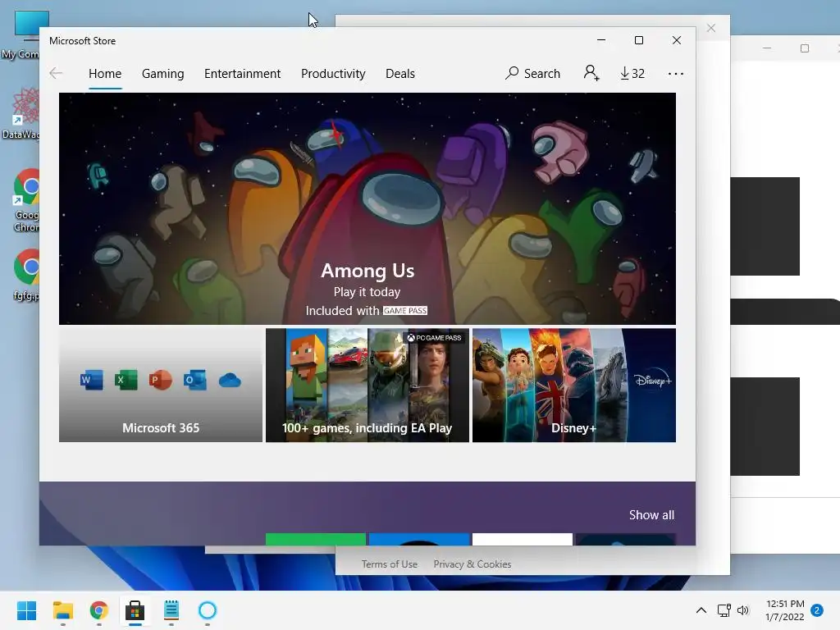Click the sign-in account icon
The width and height of the screenshot is (840, 630).
coord(591,73)
